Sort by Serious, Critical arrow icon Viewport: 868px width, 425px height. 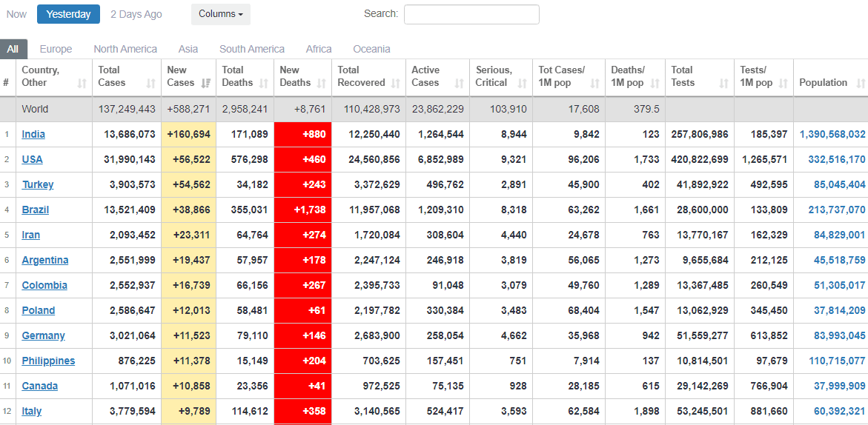click(x=522, y=83)
